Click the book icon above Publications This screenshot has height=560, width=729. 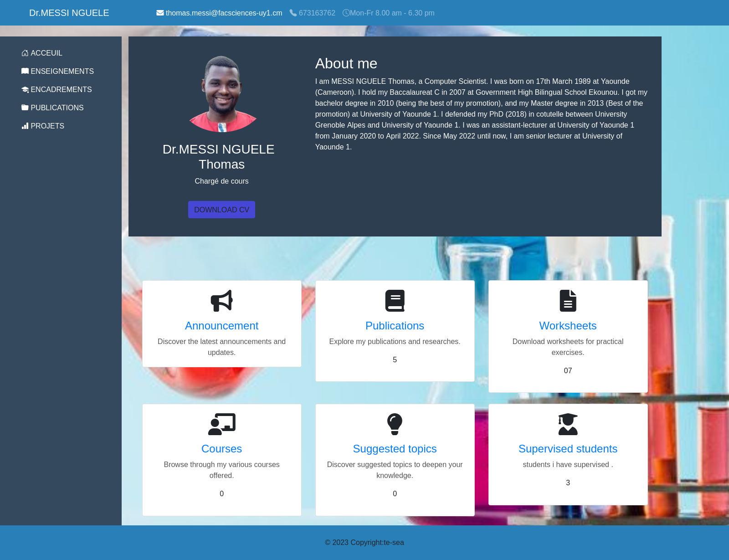click(395, 301)
